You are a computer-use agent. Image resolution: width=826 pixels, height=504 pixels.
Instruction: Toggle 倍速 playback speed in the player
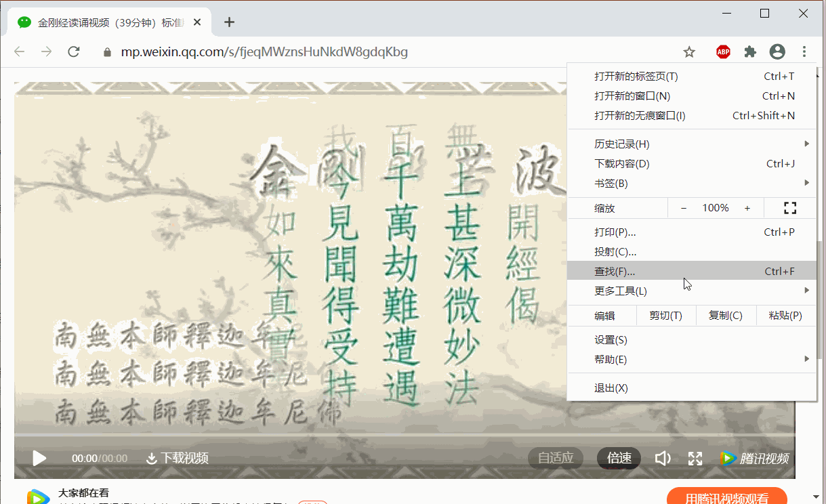618,458
